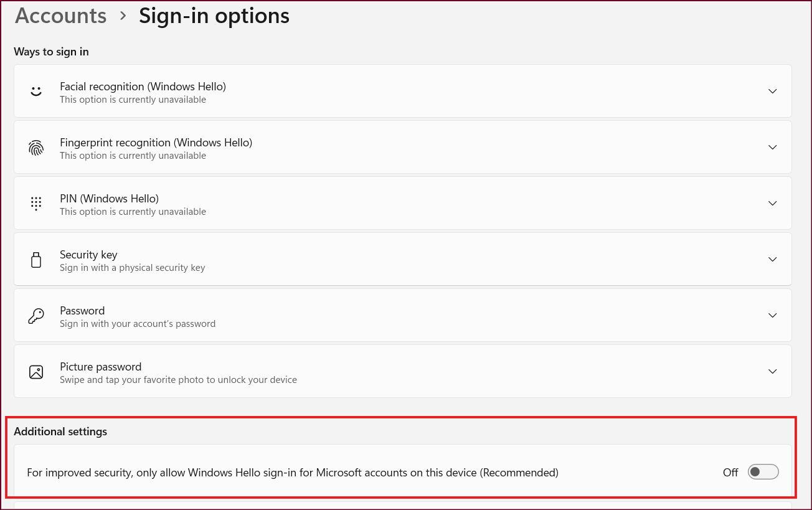Expand the PIN (Windows Hello) section
The height and width of the screenshot is (510, 812).
click(x=772, y=203)
